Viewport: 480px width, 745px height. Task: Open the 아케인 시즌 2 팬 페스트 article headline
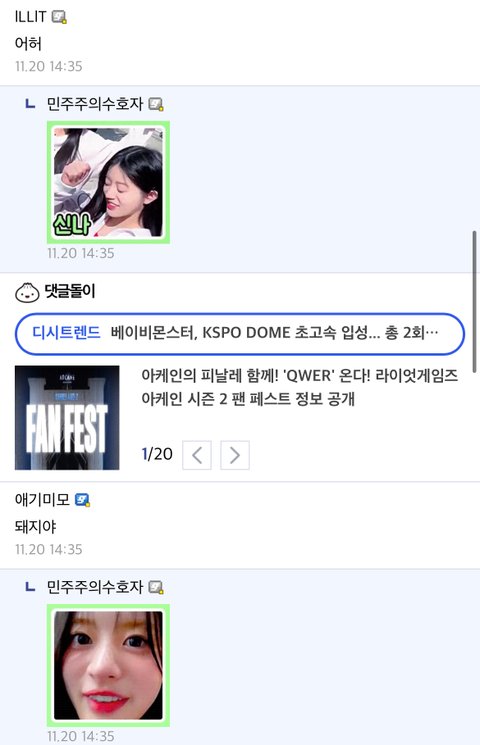(299, 387)
